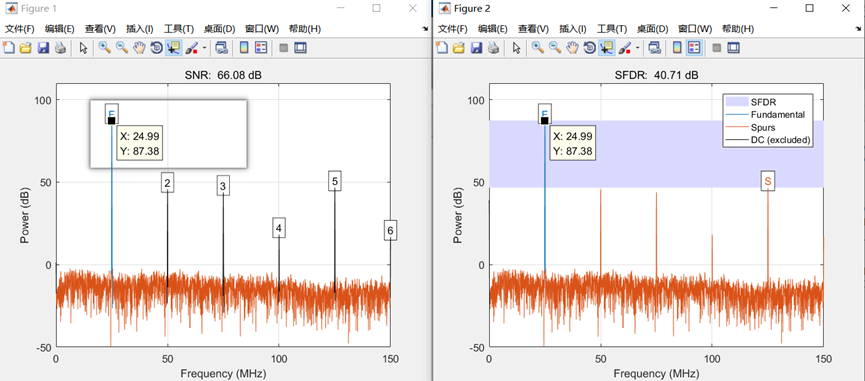Image resolution: width=865 pixels, height=381 pixels.
Task: Open 窗口(W) menu in Figure 2
Action: [695, 29]
